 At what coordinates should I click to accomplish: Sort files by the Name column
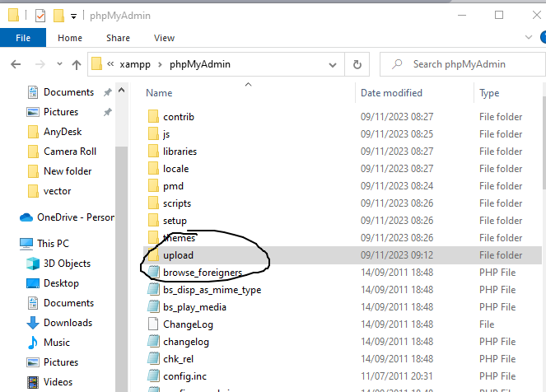(x=159, y=93)
